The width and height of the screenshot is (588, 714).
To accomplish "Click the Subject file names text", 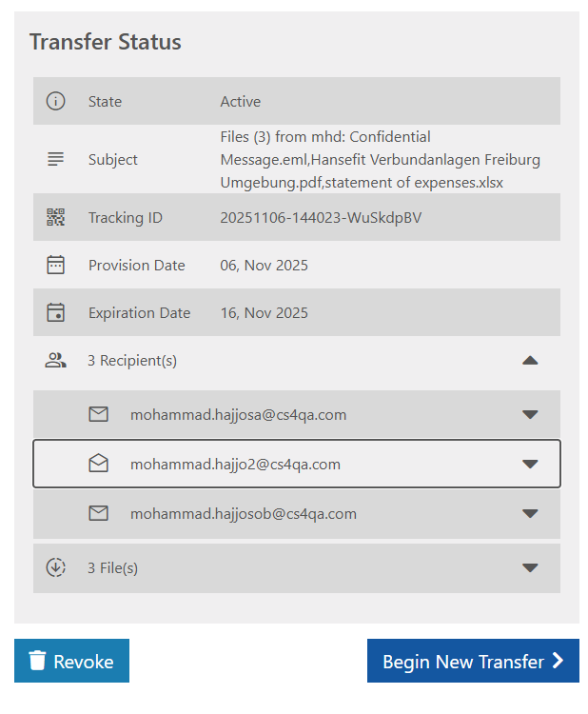I will pos(380,160).
